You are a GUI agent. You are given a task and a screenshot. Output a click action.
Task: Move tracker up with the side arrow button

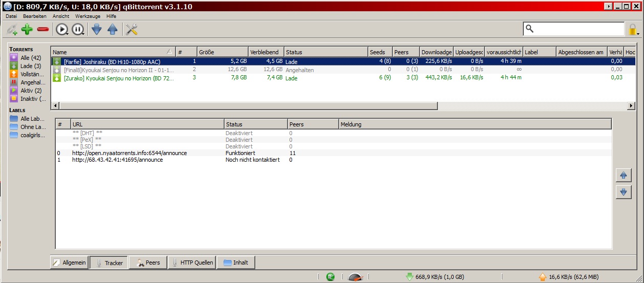pos(623,175)
